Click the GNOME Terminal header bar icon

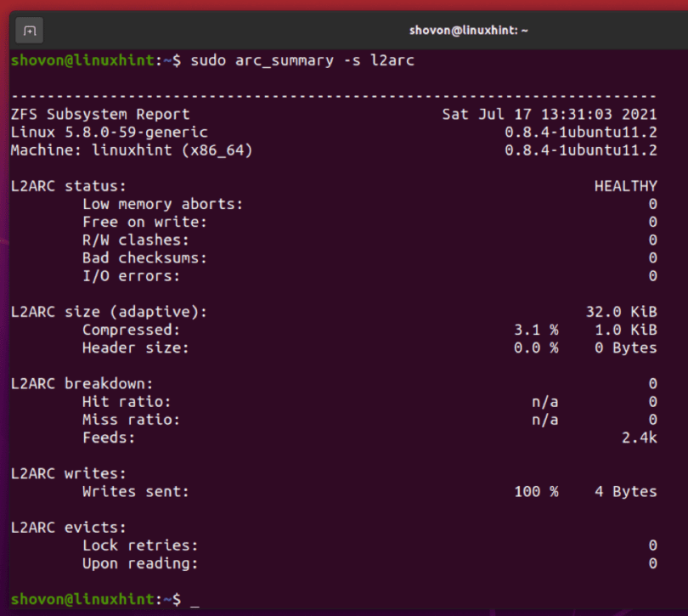[x=28, y=30]
